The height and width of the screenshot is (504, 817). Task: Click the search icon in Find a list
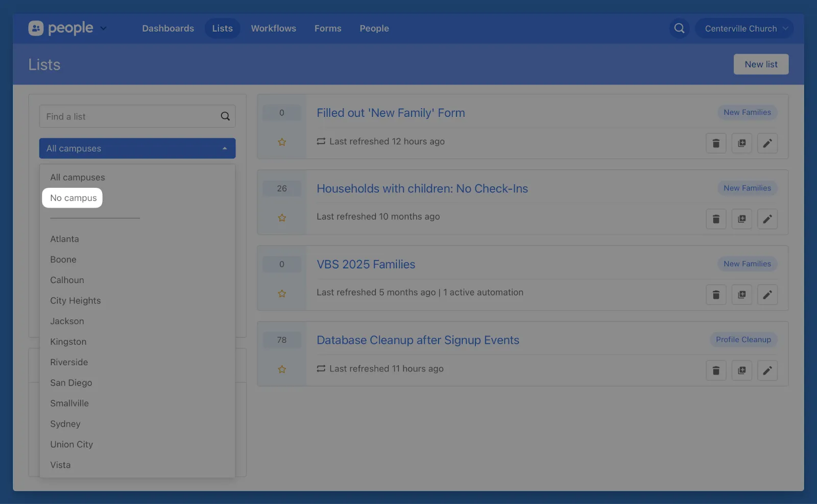(225, 116)
